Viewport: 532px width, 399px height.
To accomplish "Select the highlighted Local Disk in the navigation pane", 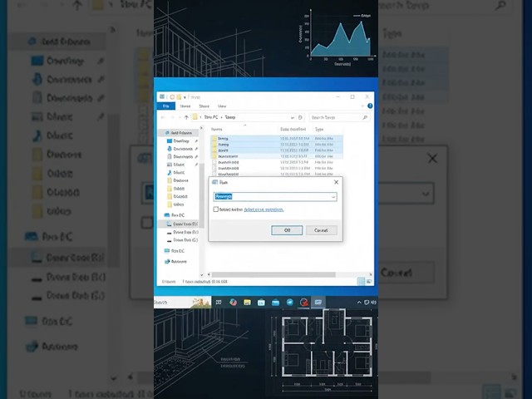I will click(179, 224).
